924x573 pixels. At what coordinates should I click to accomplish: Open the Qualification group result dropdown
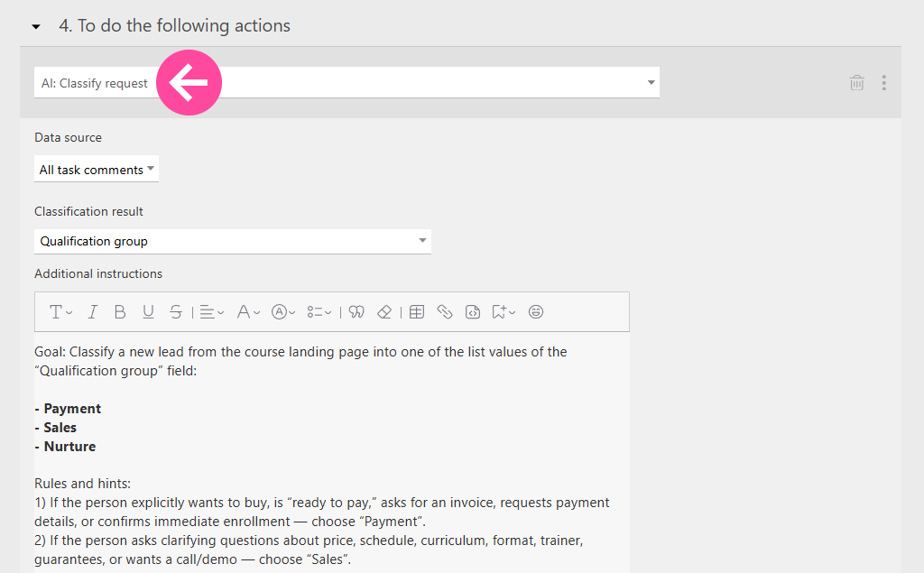coord(232,242)
